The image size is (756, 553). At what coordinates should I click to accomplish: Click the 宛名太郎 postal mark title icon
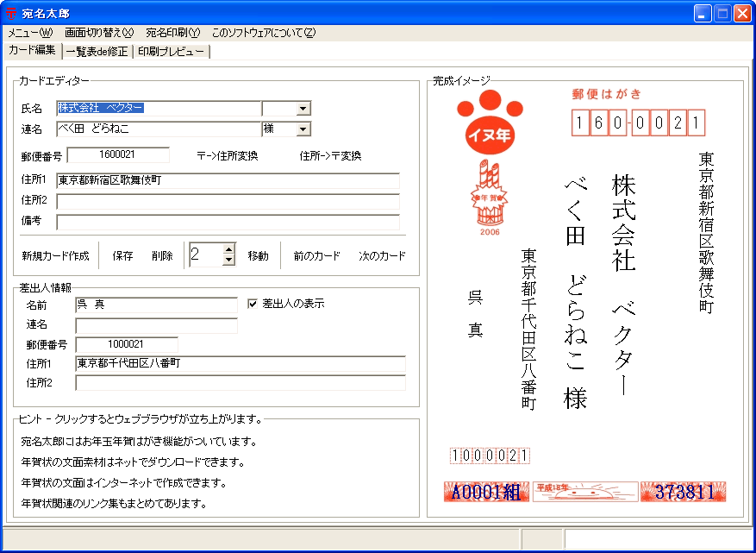coord(10,14)
